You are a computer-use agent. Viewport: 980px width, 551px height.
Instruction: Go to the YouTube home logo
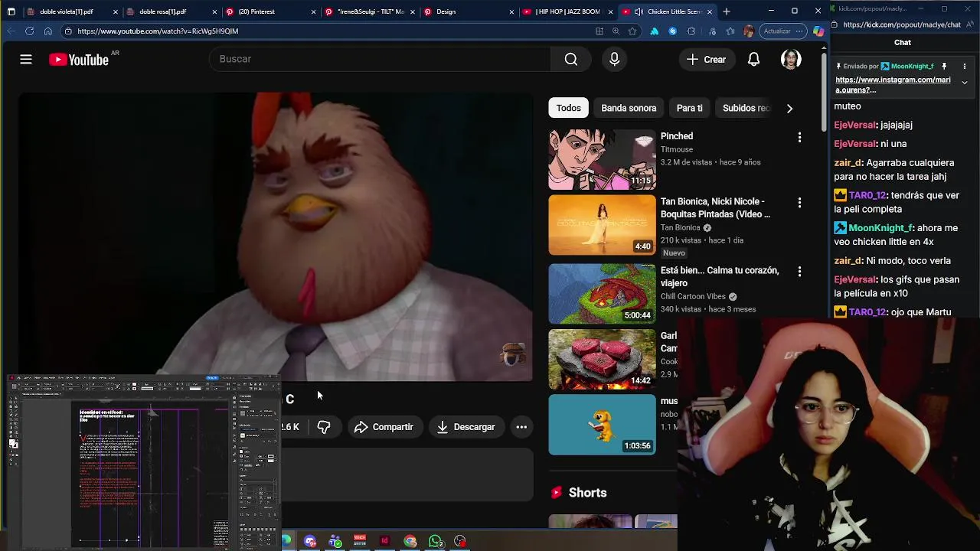[x=79, y=60]
